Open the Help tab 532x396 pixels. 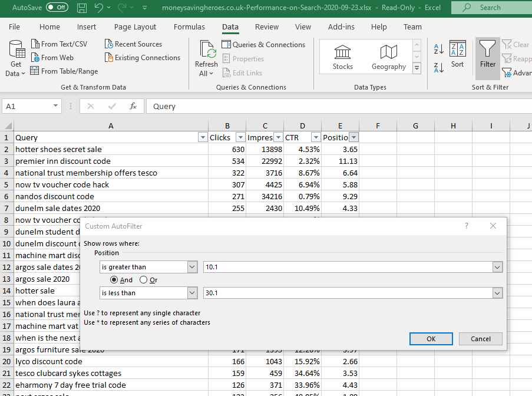[379, 27]
